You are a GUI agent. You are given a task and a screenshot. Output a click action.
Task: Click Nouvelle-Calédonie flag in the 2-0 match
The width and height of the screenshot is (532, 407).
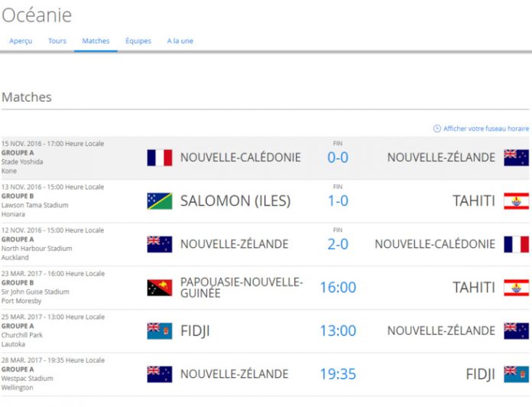click(x=516, y=244)
